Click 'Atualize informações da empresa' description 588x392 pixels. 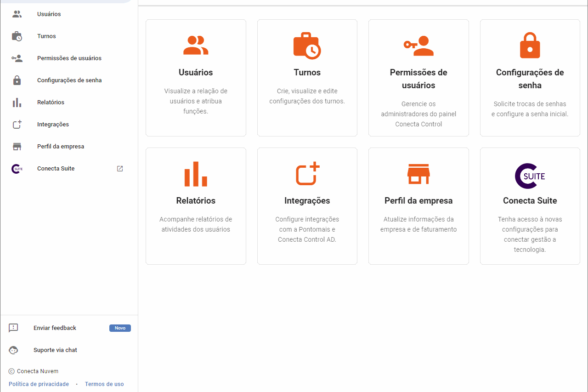point(418,224)
